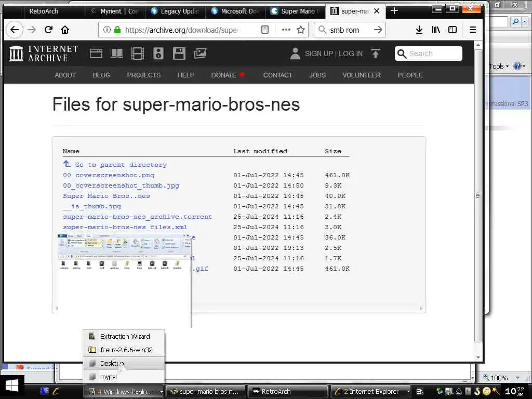
Task: Switch to the RetroArch browser tab
Action: pyautogui.click(x=44, y=11)
